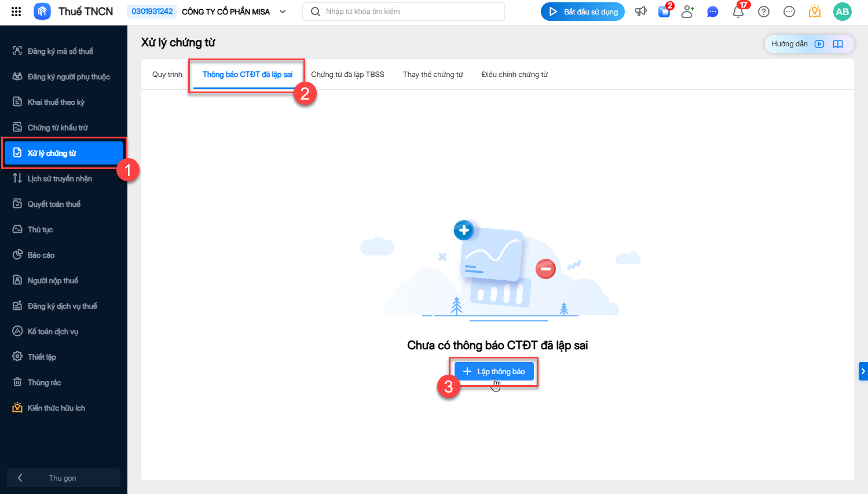868x494 pixels.
Task: Click the Thuế TNCN logo icon
Action: pyautogui.click(x=42, y=12)
